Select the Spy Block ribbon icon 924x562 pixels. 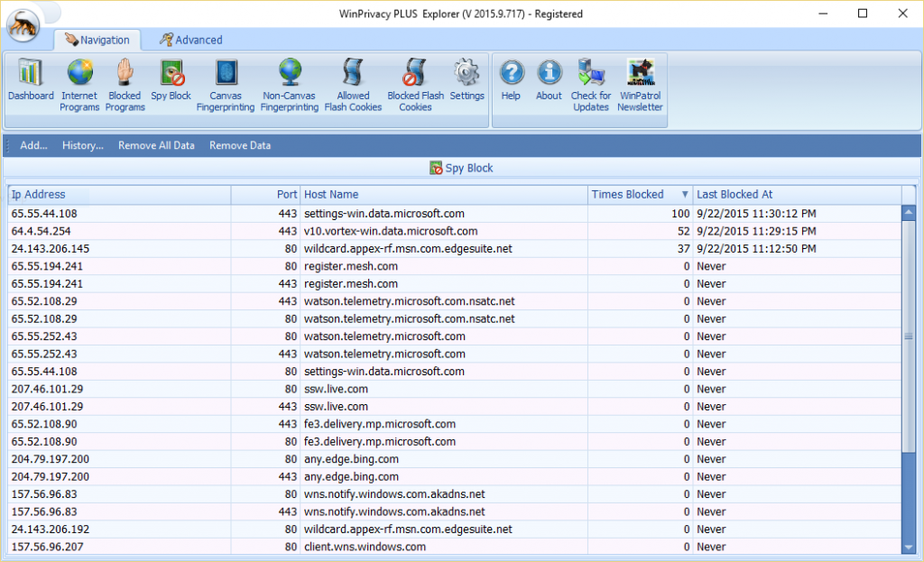tap(171, 80)
